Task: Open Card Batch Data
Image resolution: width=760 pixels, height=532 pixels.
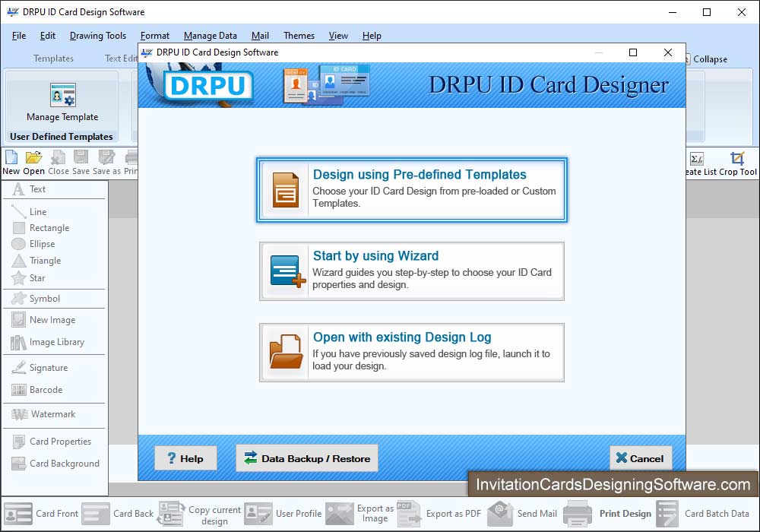Action: (703, 514)
